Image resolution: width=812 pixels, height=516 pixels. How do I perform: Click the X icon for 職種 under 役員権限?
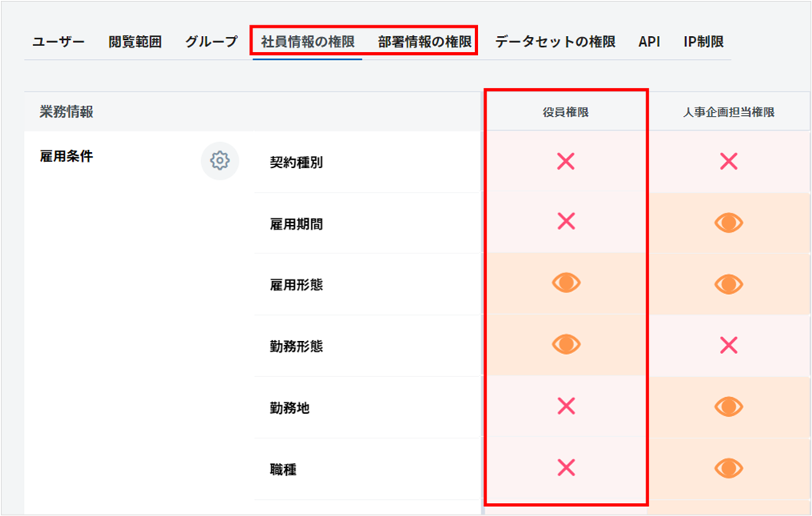(x=566, y=468)
